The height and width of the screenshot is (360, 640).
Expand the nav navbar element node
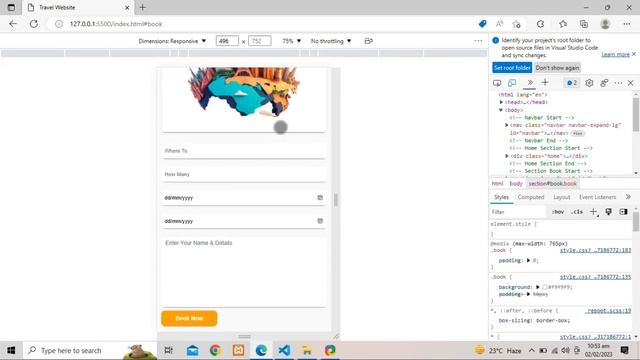click(x=507, y=125)
